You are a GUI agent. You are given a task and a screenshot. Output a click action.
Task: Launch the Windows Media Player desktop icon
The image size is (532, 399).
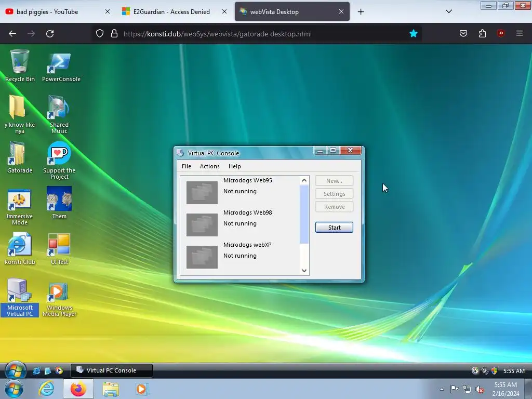[x=59, y=299]
